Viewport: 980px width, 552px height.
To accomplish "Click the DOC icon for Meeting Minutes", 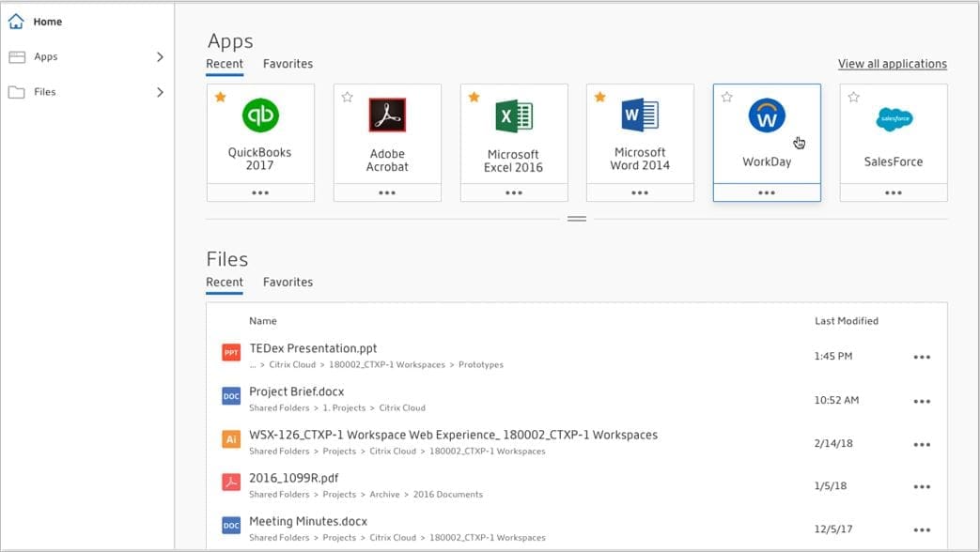I will pos(231,525).
